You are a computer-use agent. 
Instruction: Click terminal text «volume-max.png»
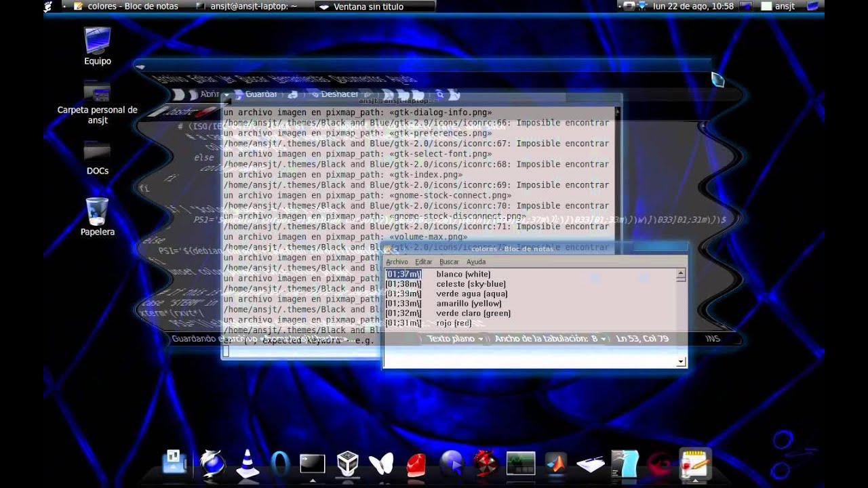[x=429, y=237]
